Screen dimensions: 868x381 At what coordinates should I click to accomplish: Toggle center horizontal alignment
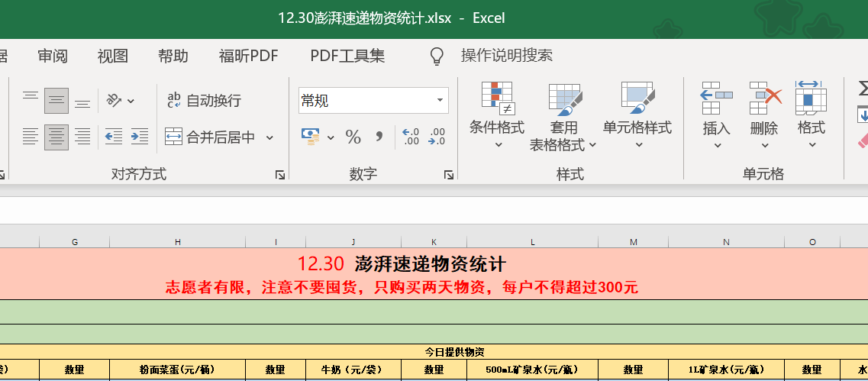click(x=56, y=137)
